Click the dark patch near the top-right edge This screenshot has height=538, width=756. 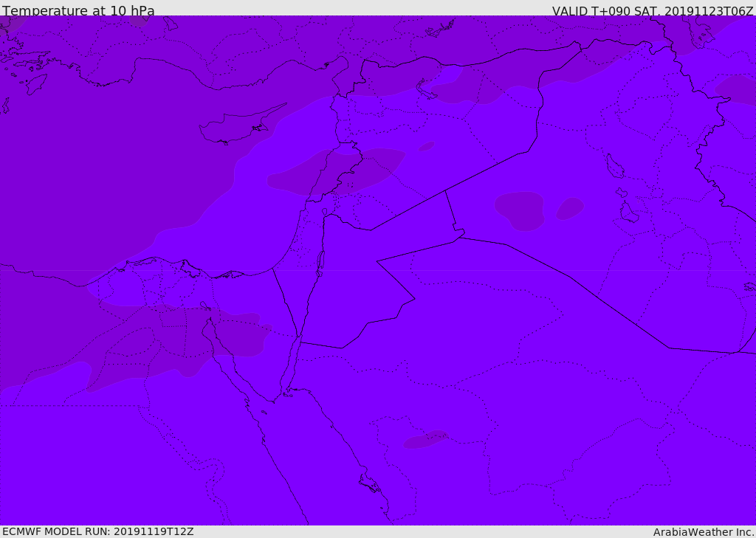point(735,89)
